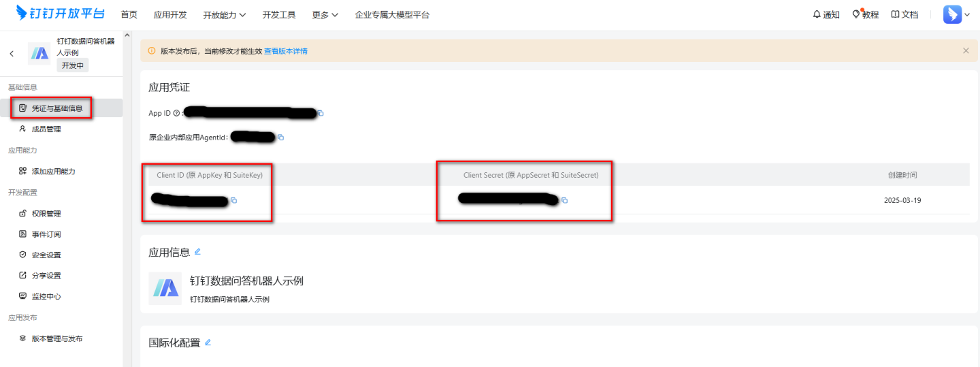
Task: Click the Client Secret column header
Action: click(531, 175)
